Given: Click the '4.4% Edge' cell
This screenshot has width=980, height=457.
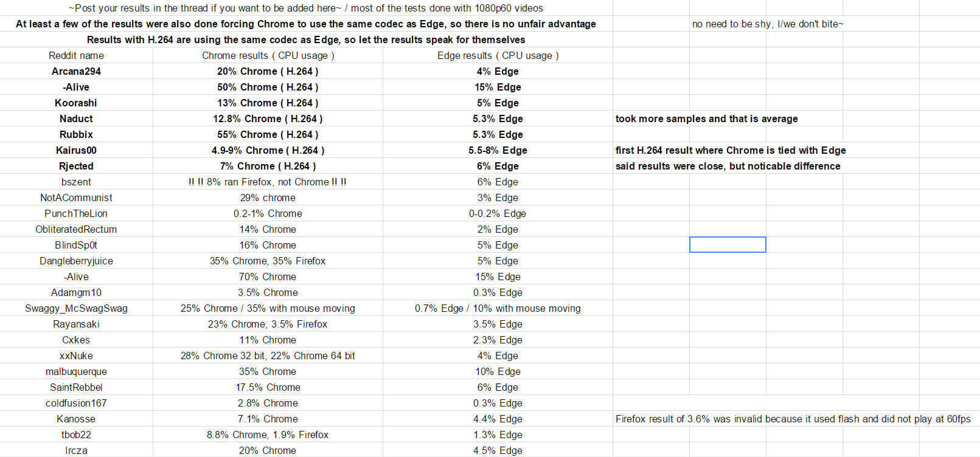Looking at the screenshot, I should [498, 419].
